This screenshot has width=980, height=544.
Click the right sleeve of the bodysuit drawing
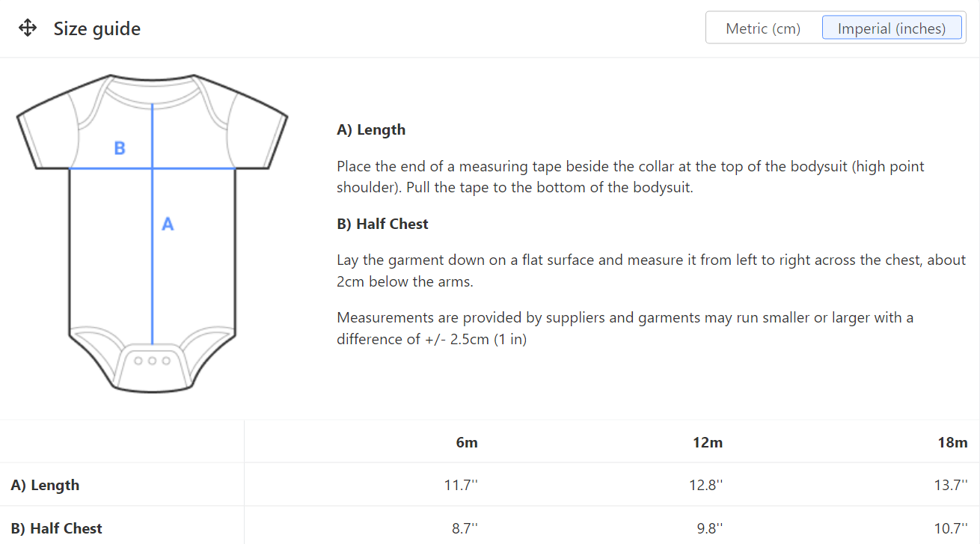click(258, 135)
